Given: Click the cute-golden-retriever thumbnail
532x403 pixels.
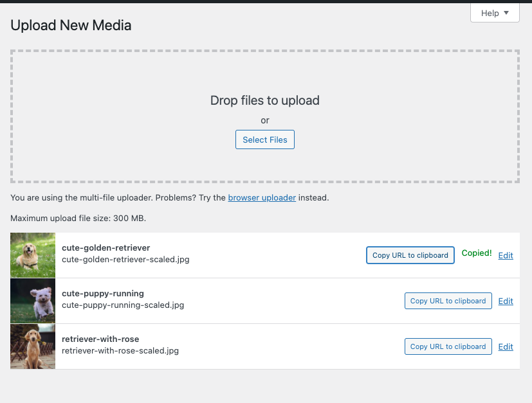Looking at the screenshot, I should pyautogui.click(x=32, y=255).
